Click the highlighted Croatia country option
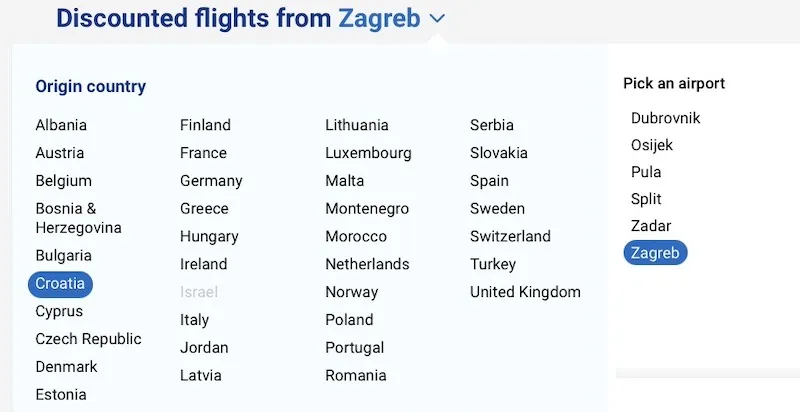This screenshot has height=412, width=800. (61, 283)
